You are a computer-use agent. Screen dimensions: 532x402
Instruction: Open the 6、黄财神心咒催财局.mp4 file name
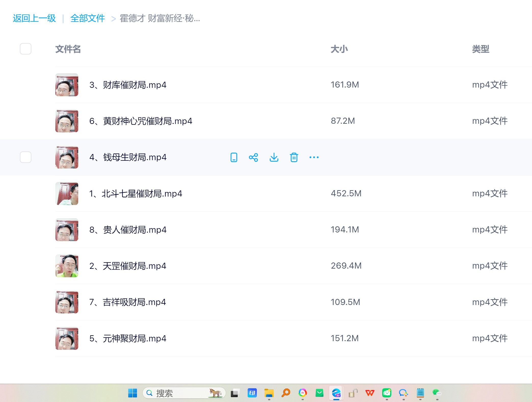click(x=141, y=121)
